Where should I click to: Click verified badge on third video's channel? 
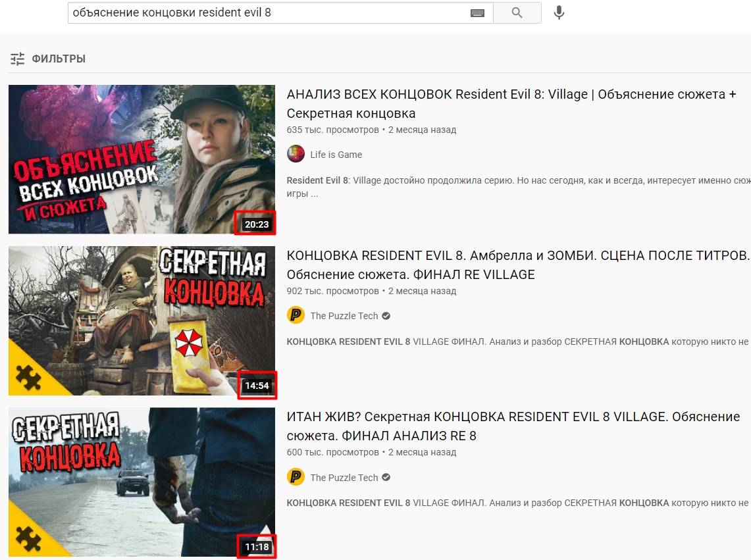point(386,478)
